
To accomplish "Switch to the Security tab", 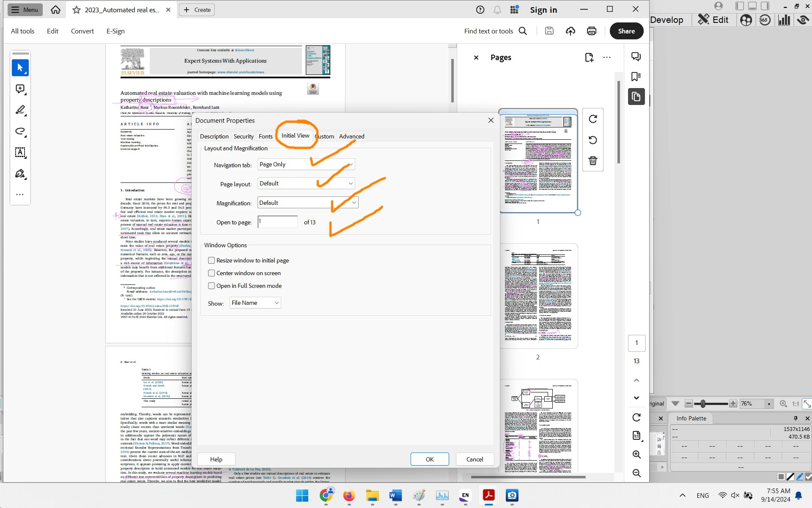I will [244, 136].
